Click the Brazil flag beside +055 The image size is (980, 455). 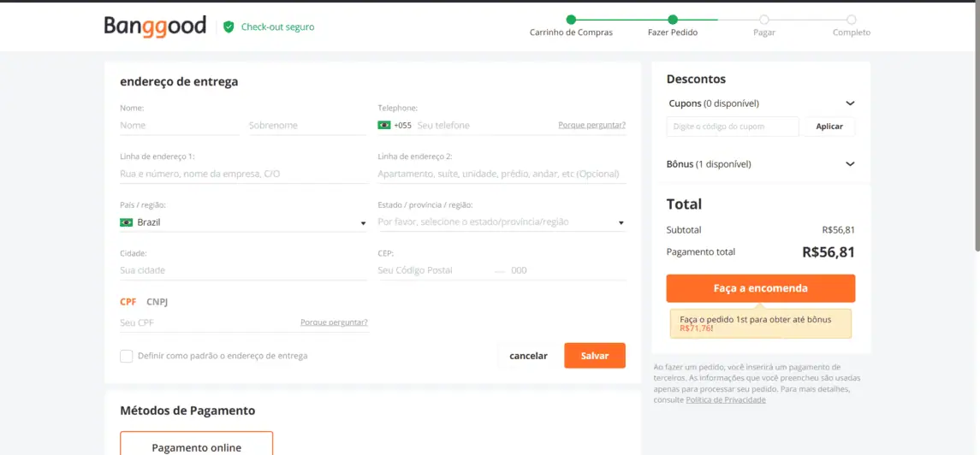pyautogui.click(x=384, y=125)
